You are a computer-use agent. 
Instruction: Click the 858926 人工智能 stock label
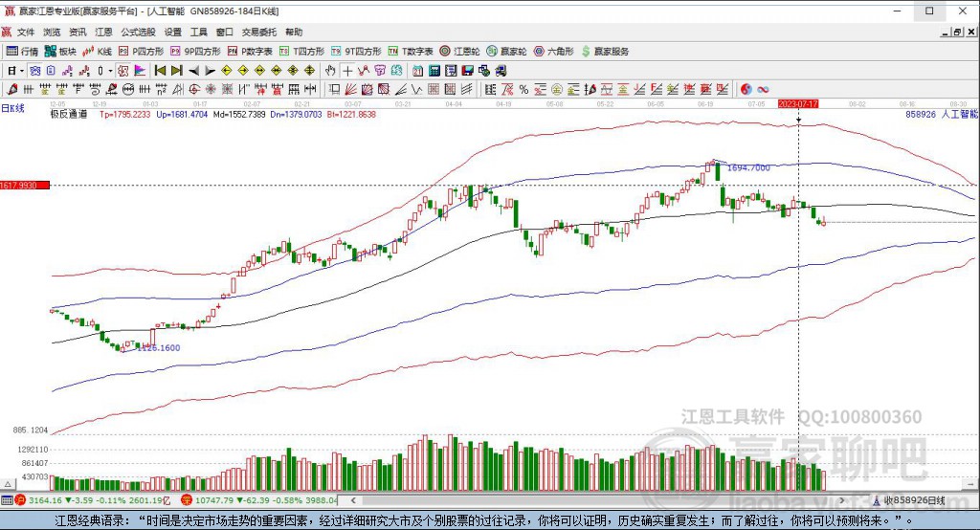pos(942,115)
